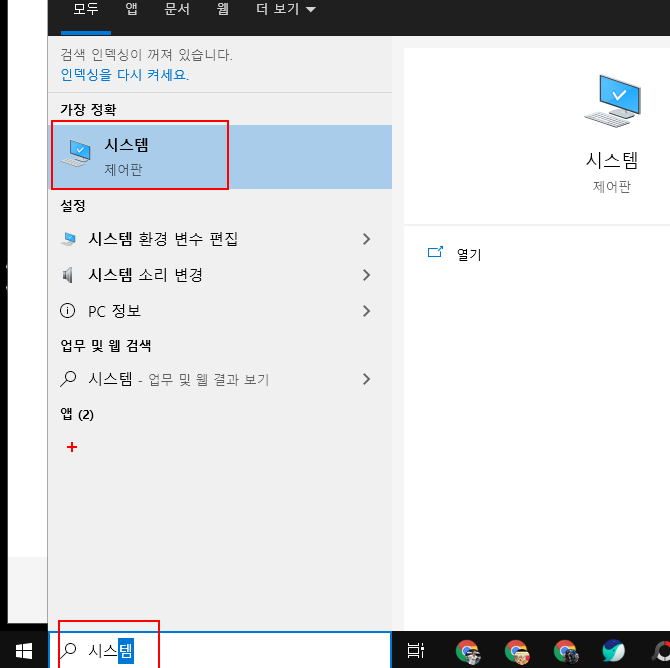Open the 더 보기 dropdown menu
670x668 pixels.
click(285, 9)
